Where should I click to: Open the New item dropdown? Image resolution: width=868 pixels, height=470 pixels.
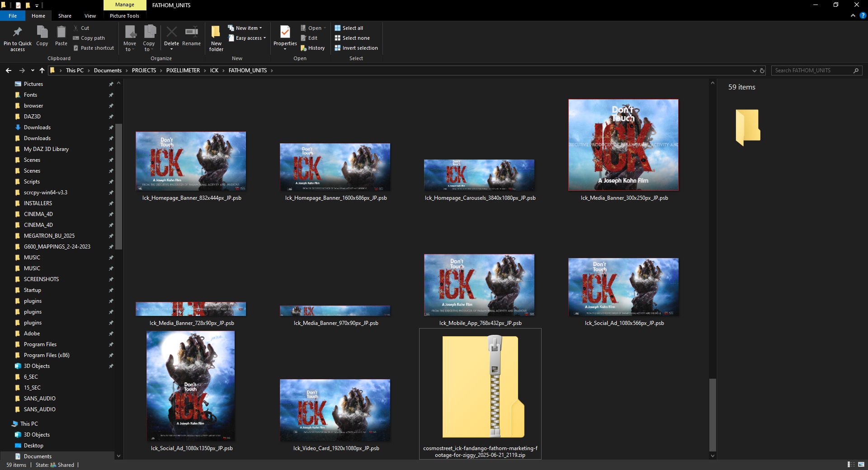245,28
